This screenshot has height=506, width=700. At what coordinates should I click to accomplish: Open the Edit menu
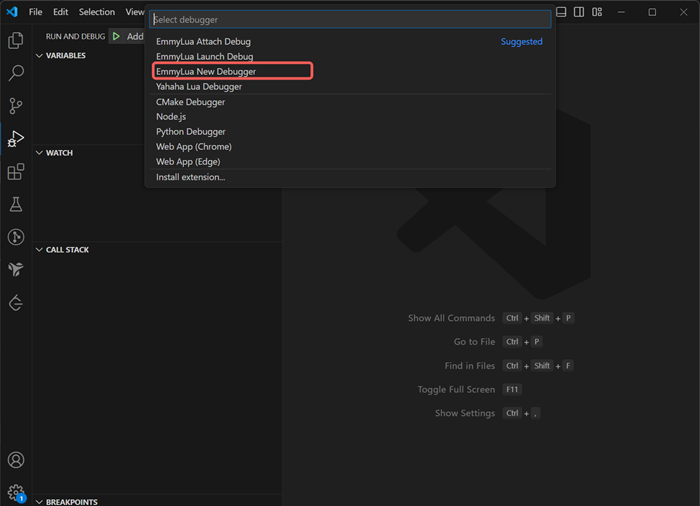60,12
